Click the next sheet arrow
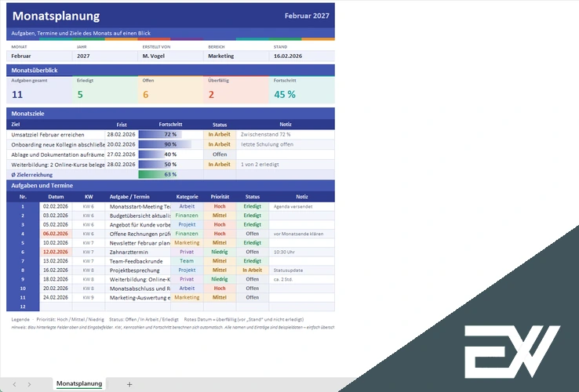Viewport: 579px width, 392px height. 29,384
